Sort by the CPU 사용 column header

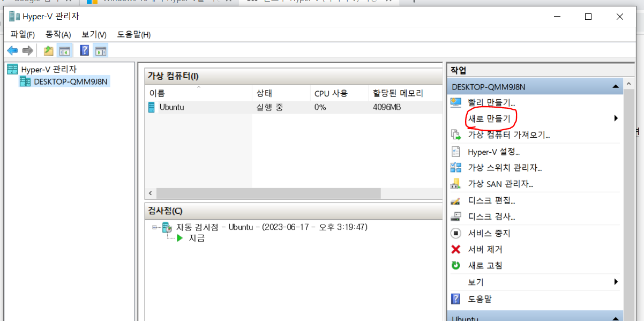[x=339, y=93]
